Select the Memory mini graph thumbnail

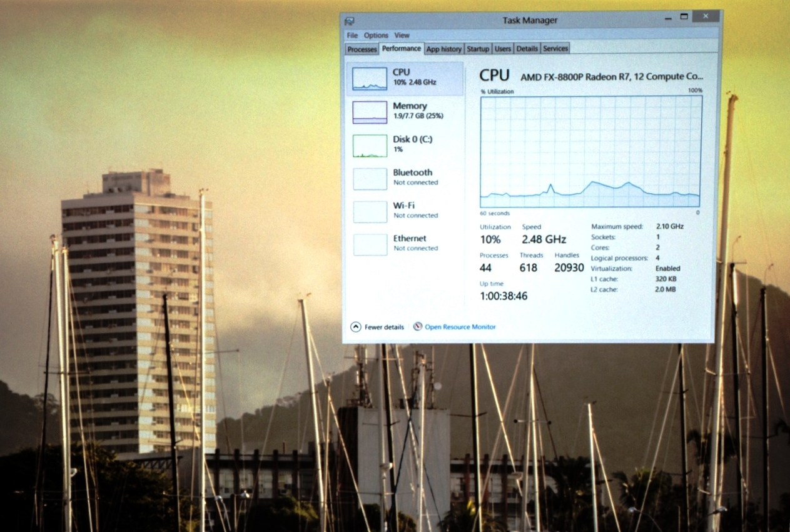(x=370, y=112)
